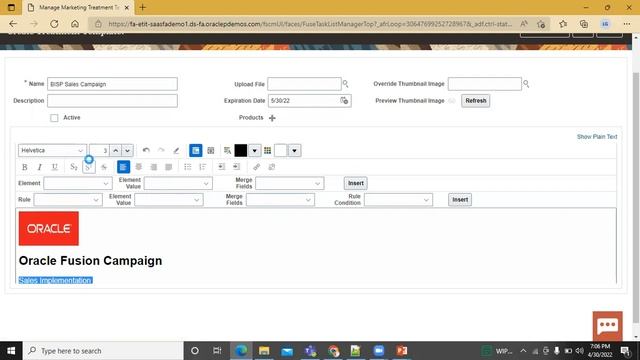The width and height of the screenshot is (640, 360).
Task: Clear text styling with the eraser icon
Action: (x=176, y=151)
